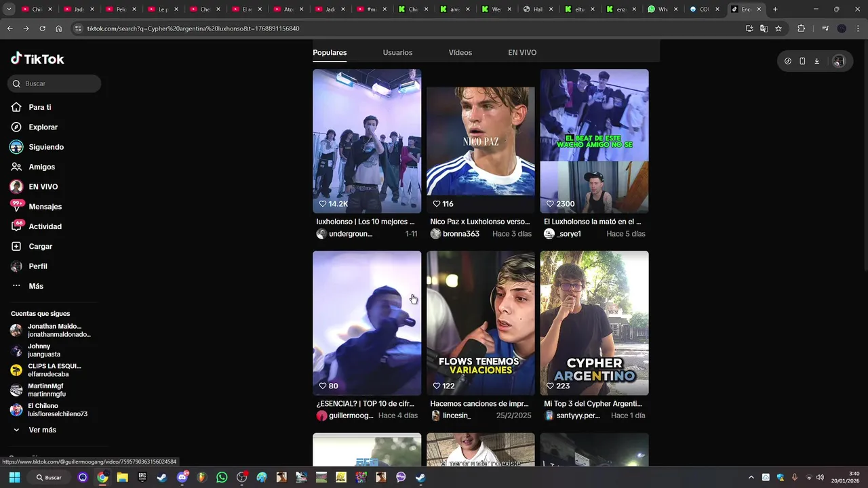Open the CYPHER ARGENTINO video thumbnail
The width and height of the screenshot is (868, 488).
tap(594, 323)
